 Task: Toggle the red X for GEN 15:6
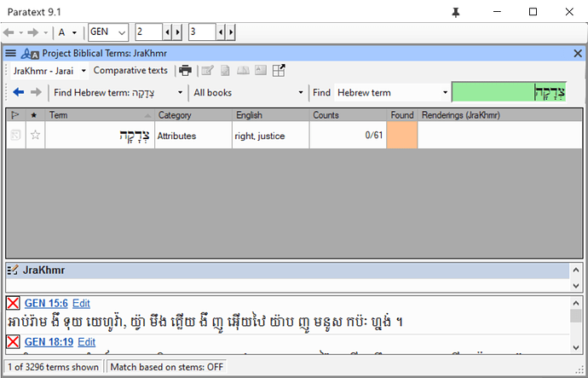pos(13,303)
